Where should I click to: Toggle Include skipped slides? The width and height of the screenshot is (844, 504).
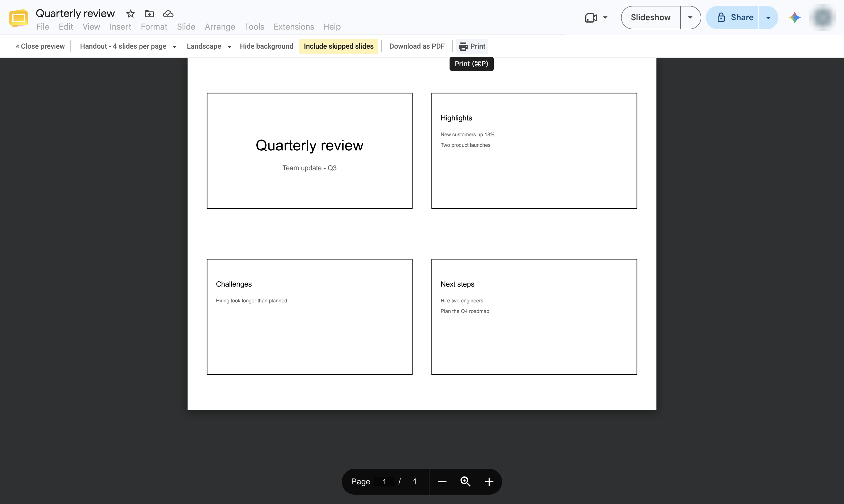coord(338,46)
